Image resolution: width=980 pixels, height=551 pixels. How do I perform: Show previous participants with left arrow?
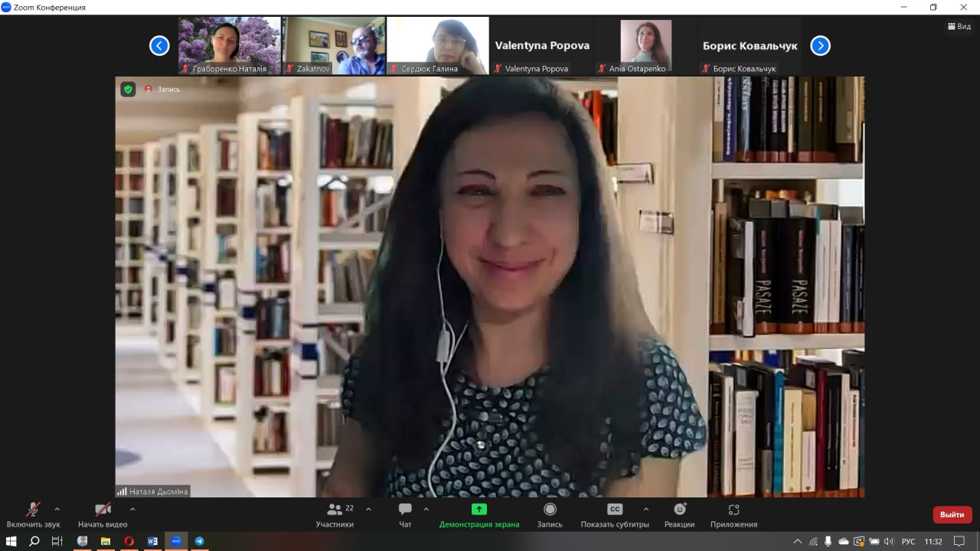tap(159, 46)
